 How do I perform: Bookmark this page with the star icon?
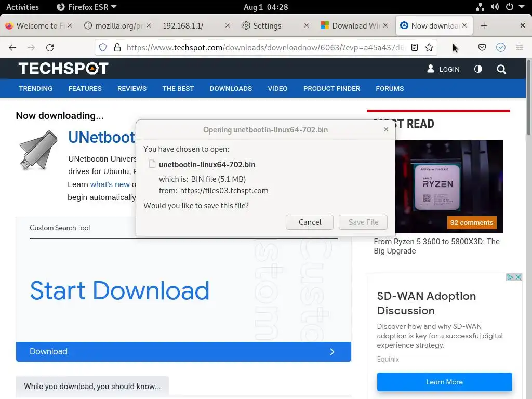pyautogui.click(x=429, y=47)
